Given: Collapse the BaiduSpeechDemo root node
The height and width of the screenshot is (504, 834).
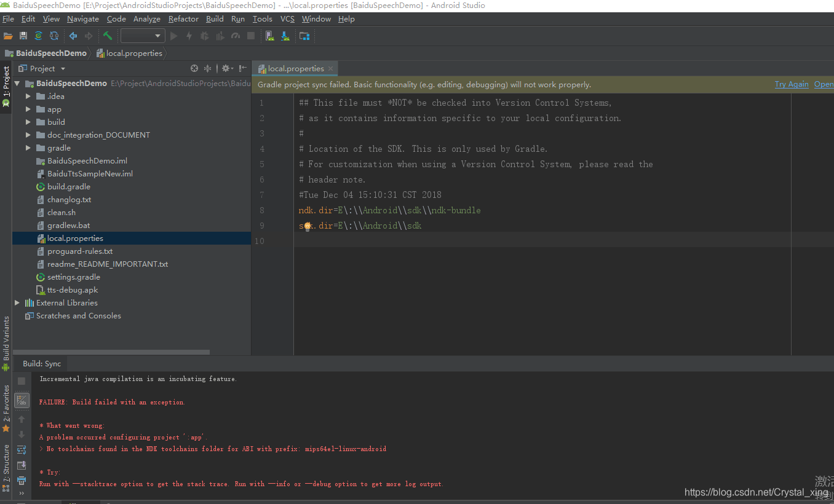Looking at the screenshot, I should pyautogui.click(x=17, y=83).
